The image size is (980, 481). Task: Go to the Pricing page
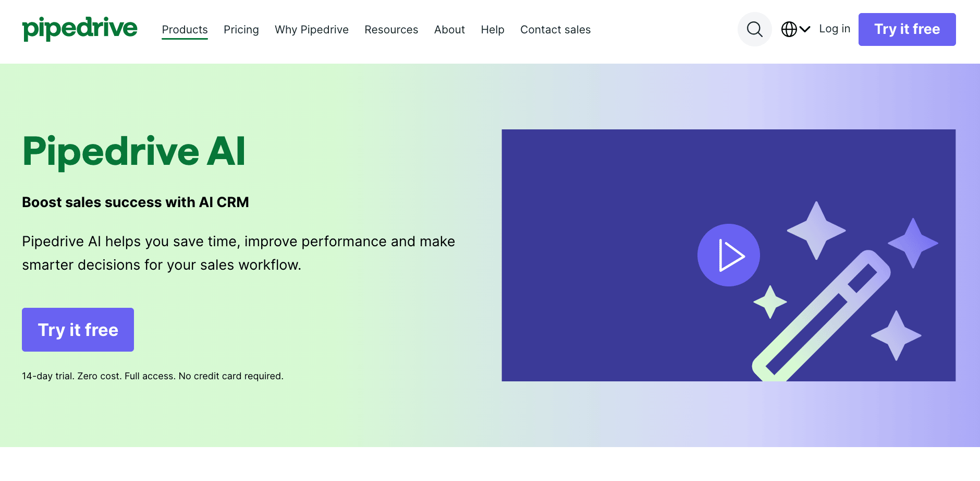pos(241,30)
